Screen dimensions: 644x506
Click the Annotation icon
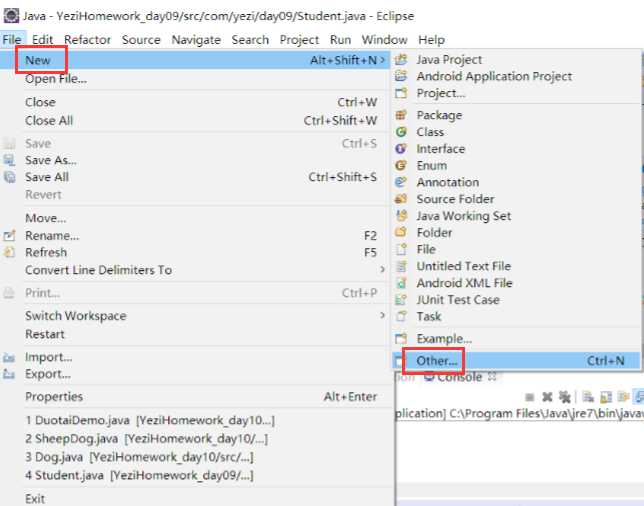pos(401,182)
